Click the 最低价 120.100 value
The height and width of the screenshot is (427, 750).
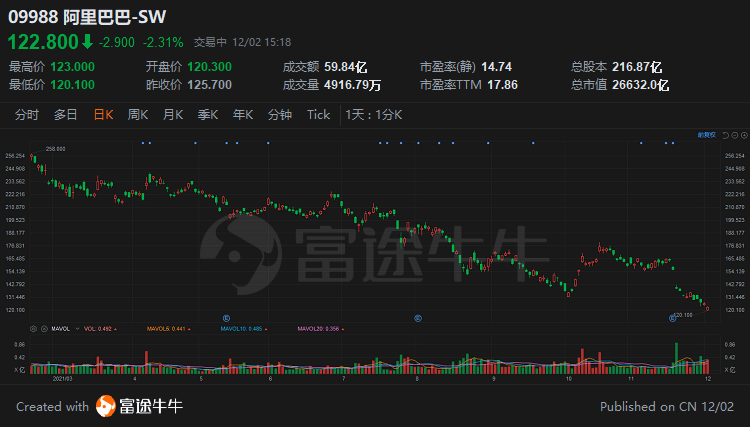tap(73, 85)
